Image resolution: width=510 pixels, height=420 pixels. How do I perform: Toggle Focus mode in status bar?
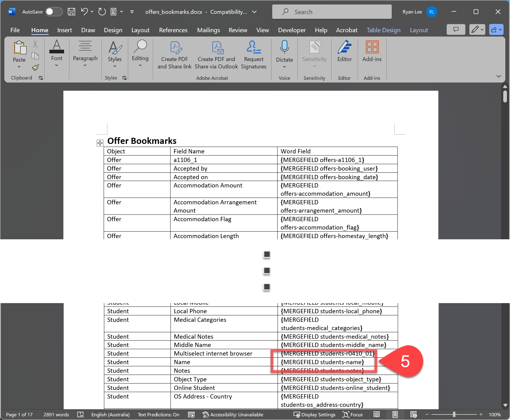coord(353,414)
